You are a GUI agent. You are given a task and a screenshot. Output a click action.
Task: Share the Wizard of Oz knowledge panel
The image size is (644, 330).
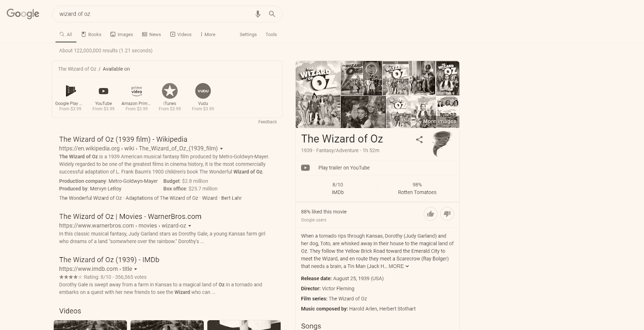pyautogui.click(x=419, y=140)
